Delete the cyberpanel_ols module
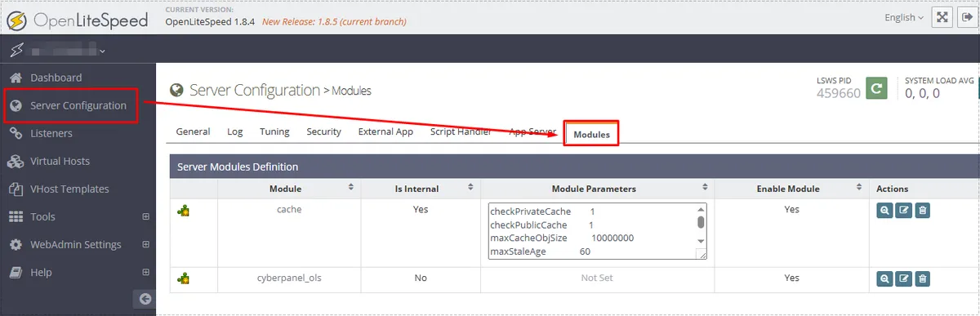Screen dimensions: 980x316 pyautogui.click(x=922, y=278)
